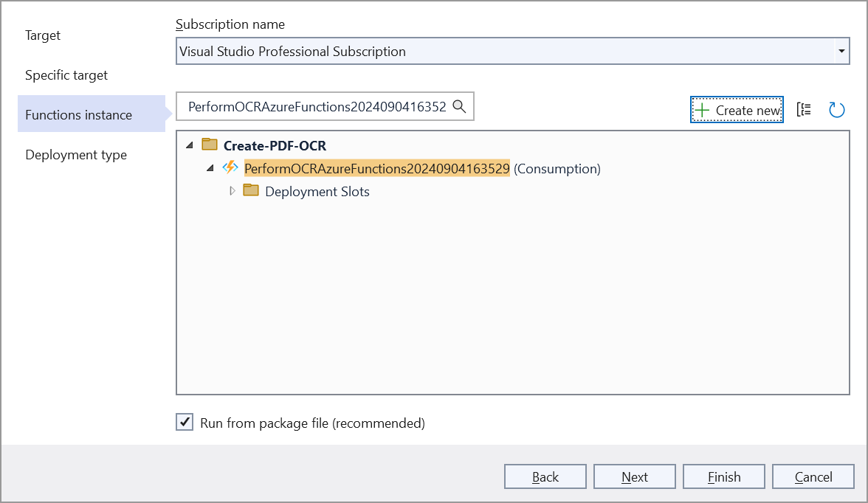Expand the Deployment Slots node
The image size is (868, 503).
(x=232, y=191)
